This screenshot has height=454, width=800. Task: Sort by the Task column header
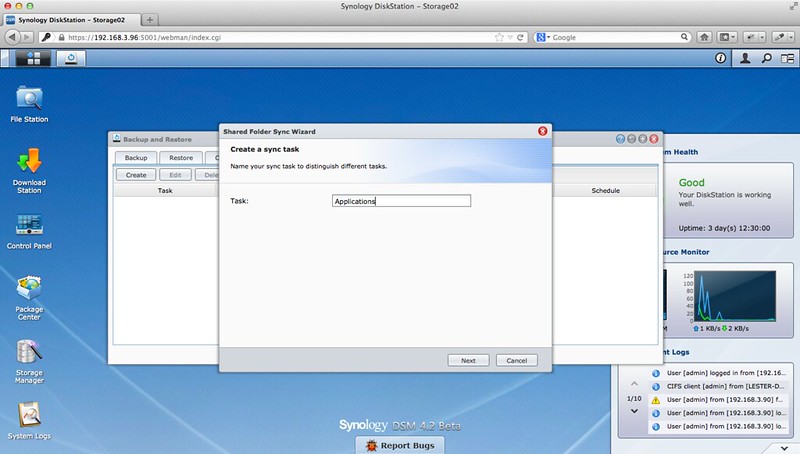pyautogui.click(x=165, y=190)
